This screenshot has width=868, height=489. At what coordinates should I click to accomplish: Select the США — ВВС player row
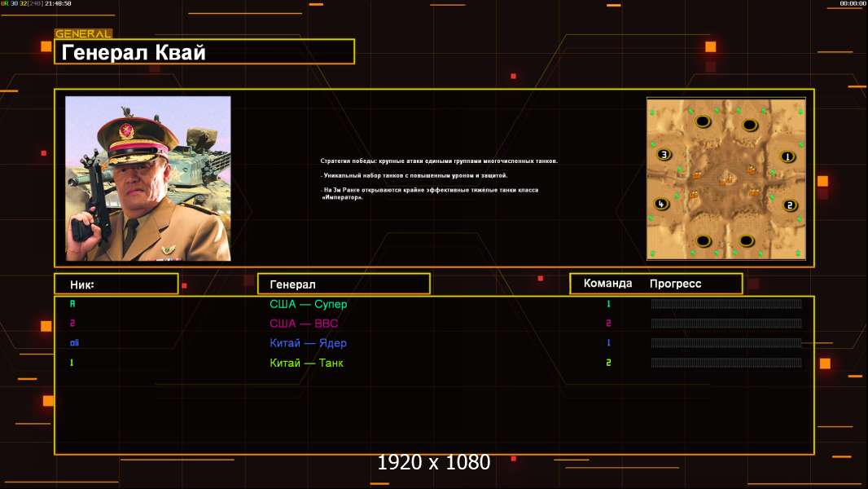coord(434,324)
